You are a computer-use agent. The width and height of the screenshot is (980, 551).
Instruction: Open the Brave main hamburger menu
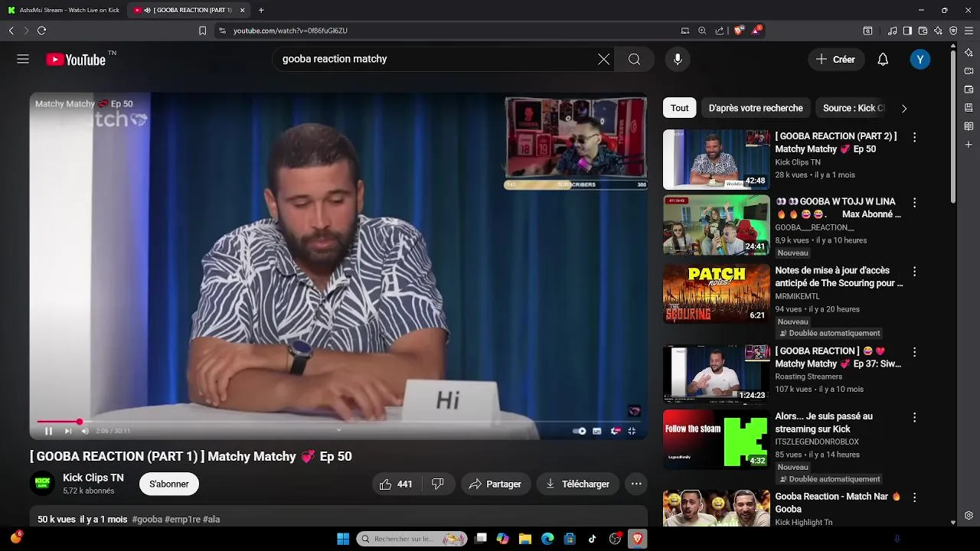click(969, 31)
